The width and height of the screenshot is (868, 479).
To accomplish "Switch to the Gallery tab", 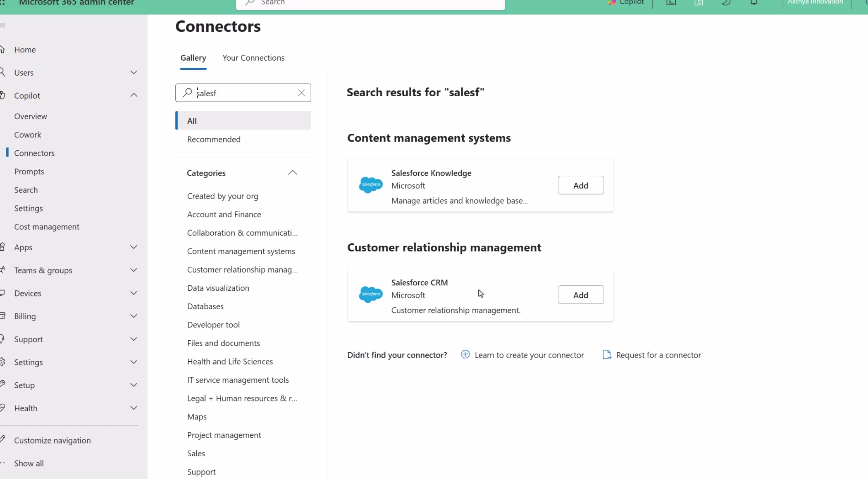I will (193, 58).
